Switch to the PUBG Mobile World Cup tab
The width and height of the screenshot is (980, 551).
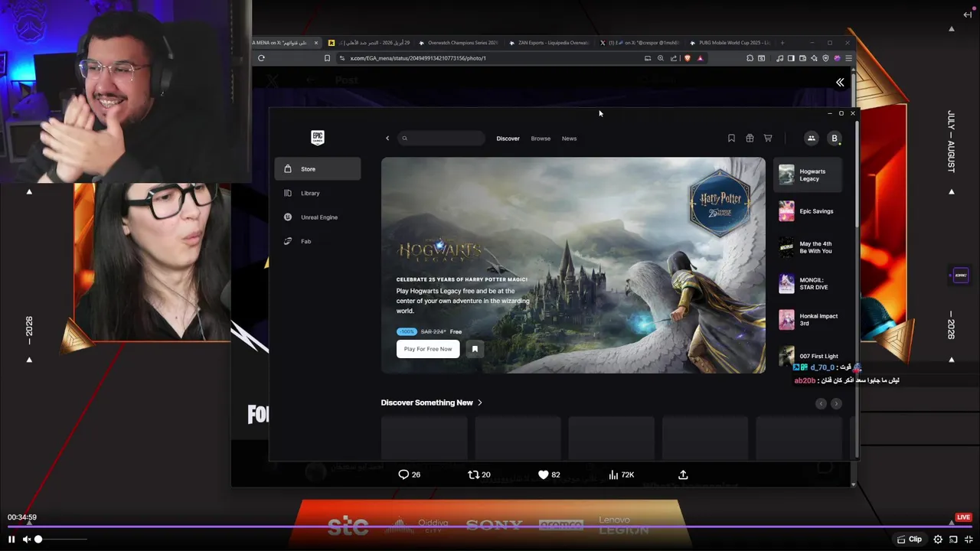[731, 43]
